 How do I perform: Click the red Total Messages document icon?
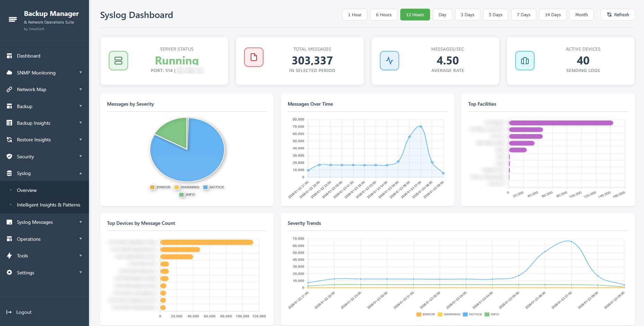(x=254, y=57)
